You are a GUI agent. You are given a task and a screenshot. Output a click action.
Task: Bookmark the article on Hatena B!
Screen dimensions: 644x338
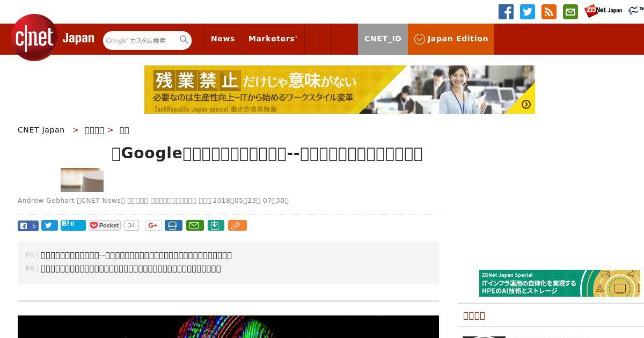click(x=73, y=225)
